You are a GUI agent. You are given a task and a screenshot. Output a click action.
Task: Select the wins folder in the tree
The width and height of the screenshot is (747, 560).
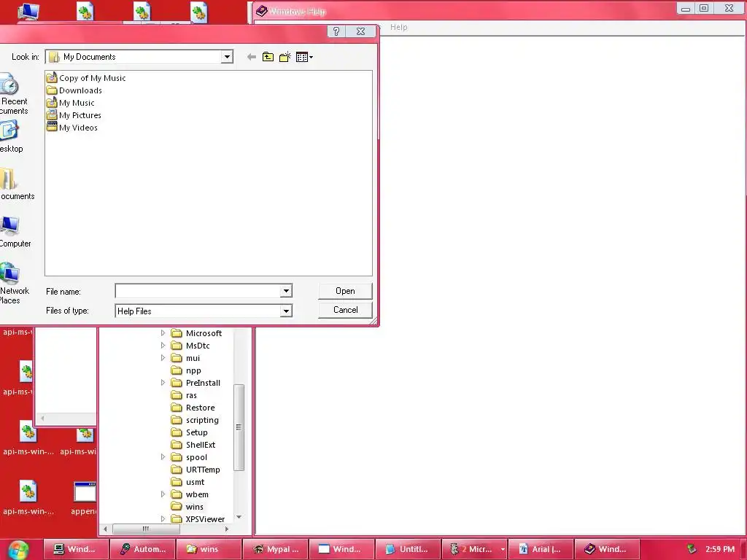[187, 507]
